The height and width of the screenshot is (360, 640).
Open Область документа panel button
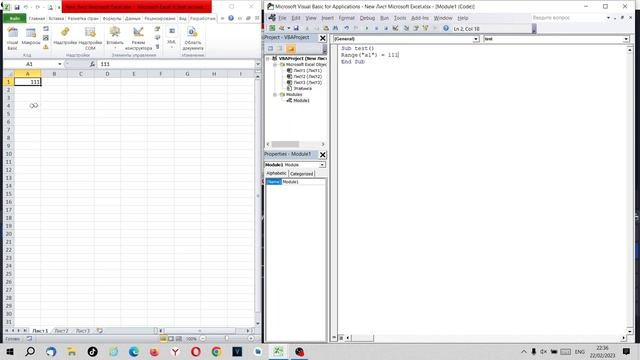point(193,39)
